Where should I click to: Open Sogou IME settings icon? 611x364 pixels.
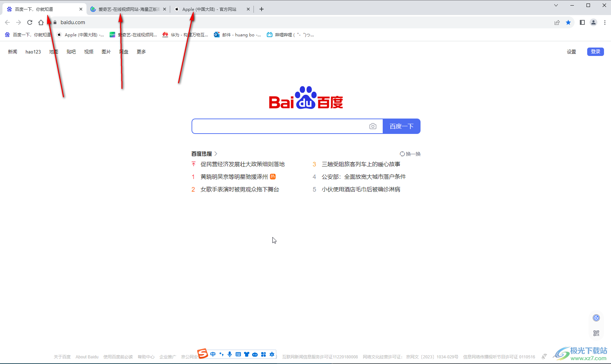(272, 354)
